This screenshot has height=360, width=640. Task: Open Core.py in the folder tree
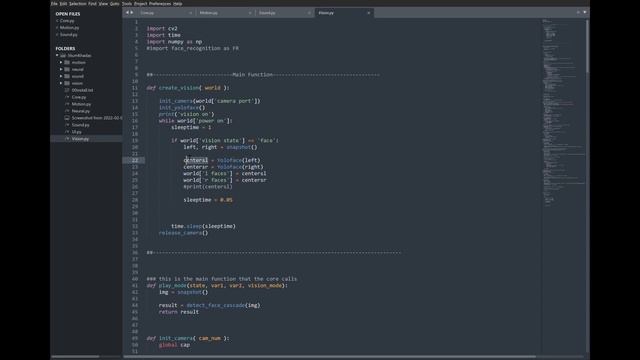(79, 97)
